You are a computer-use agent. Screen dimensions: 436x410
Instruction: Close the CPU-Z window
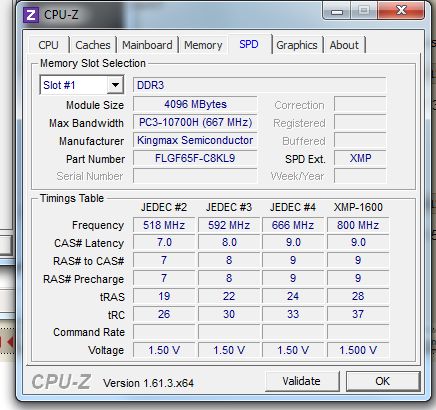click(x=401, y=11)
